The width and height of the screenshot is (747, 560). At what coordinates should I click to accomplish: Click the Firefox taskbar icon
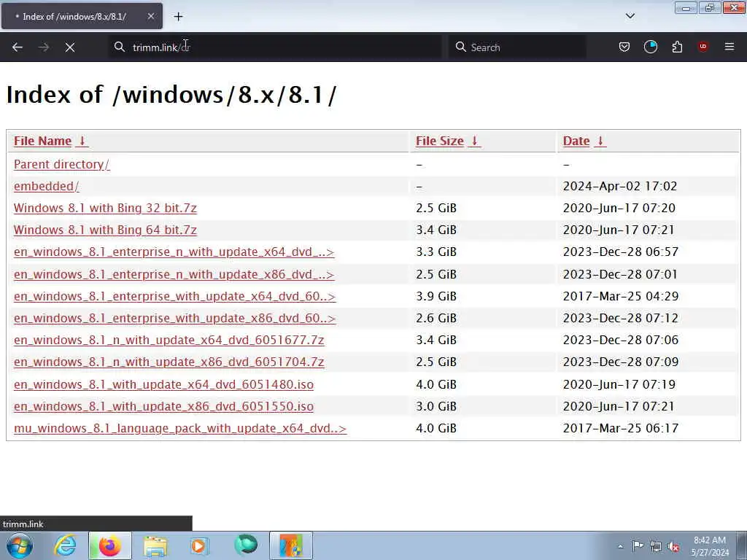coord(110,545)
